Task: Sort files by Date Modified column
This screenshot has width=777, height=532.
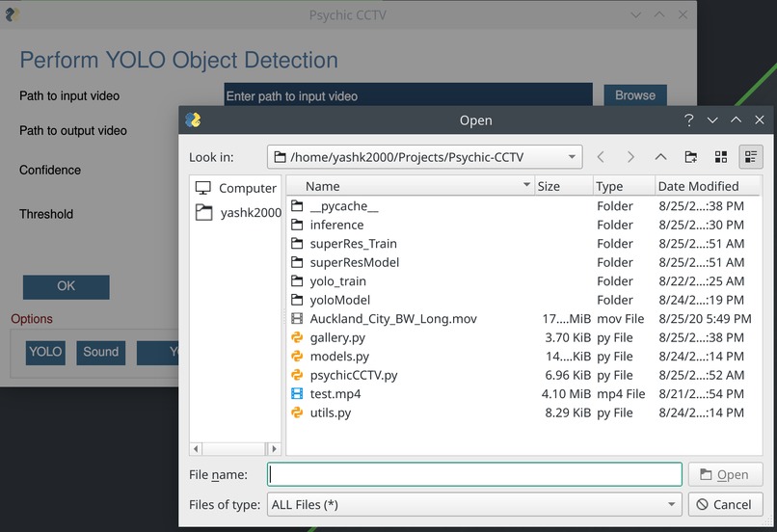Action: 707,186
